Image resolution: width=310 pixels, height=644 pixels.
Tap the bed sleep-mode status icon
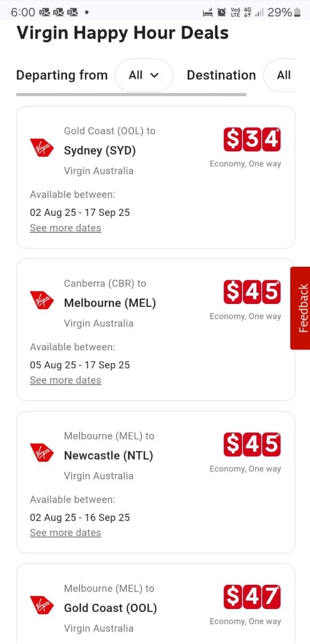[208, 13]
